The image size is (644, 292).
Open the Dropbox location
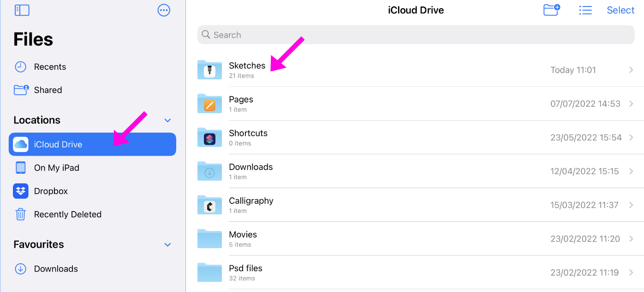pyautogui.click(x=92, y=191)
